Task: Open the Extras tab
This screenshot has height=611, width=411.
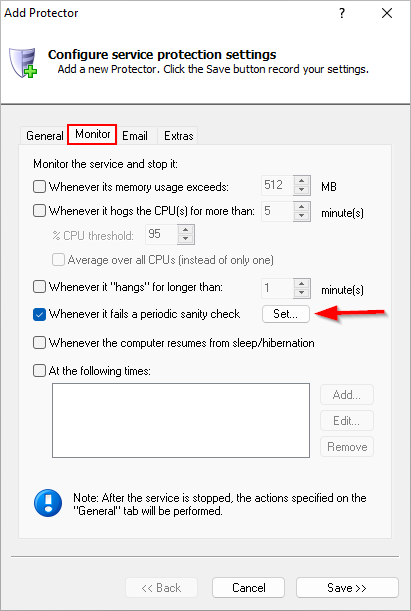Action: click(178, 136)
